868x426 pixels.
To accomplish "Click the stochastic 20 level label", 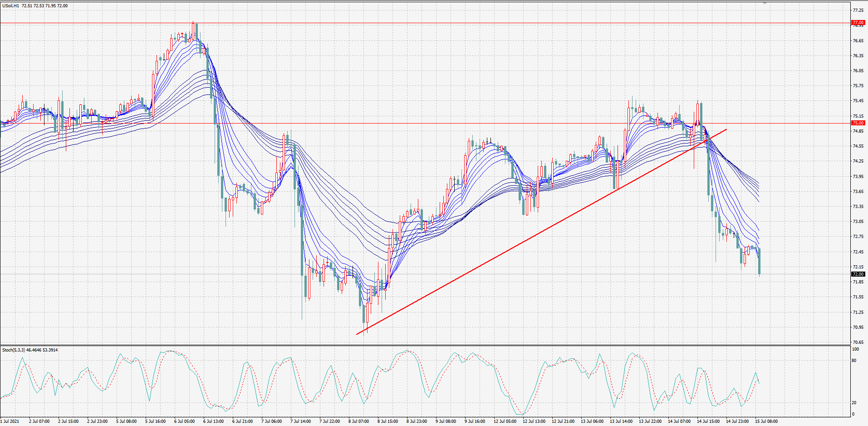I will pyautogui.click(x=854, y=403).
